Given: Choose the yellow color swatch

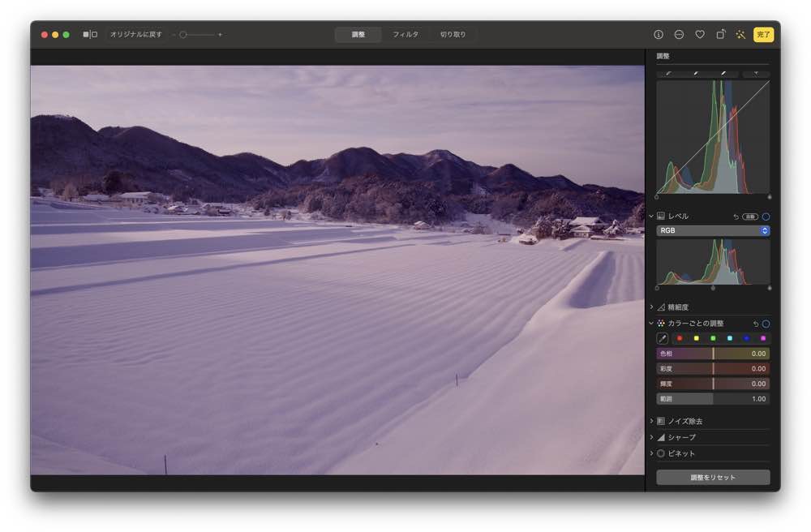Looking at the screenshot, I should click(696, 338).
